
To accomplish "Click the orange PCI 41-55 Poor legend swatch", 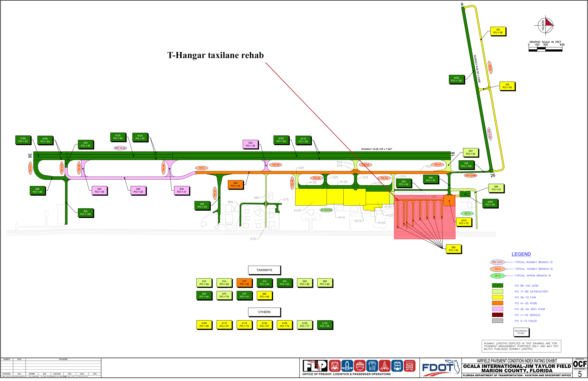I will (497, 303).
